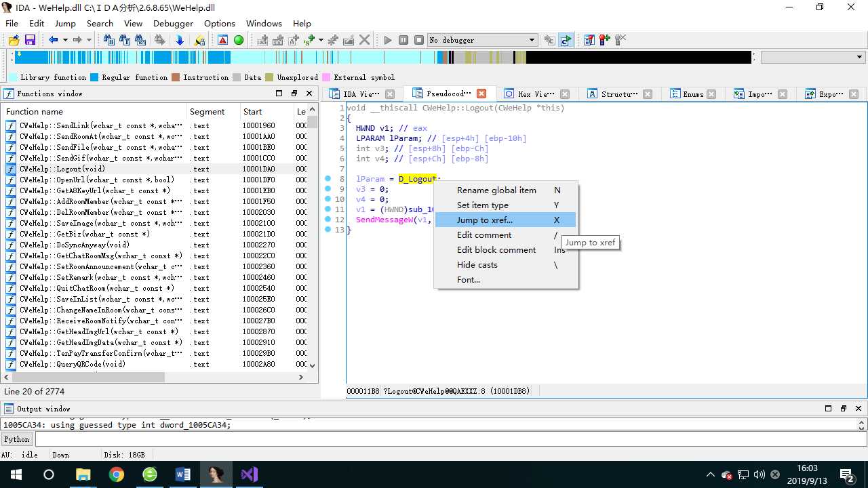868x488 pixels.
Task: Open the File menu
Action: tap(12, 23)
